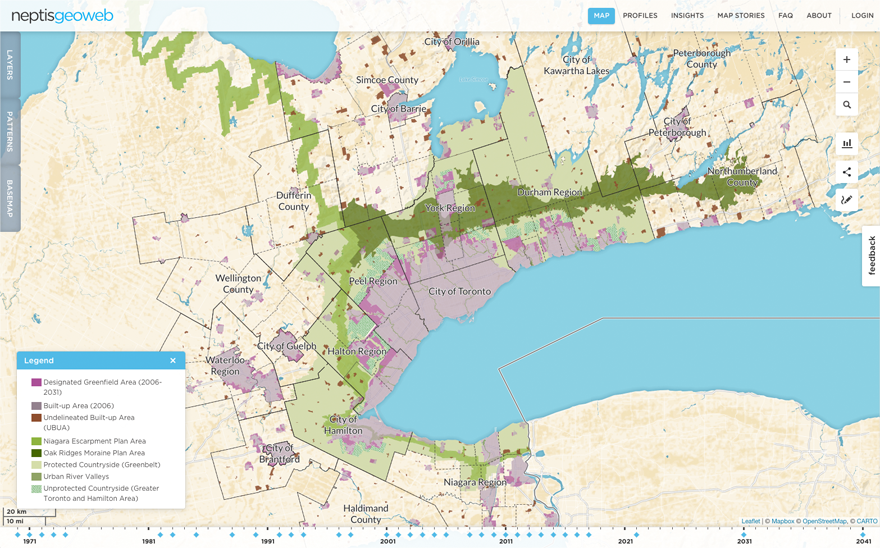
Task: Open the Profiles menu item
Action: point(640,16)
